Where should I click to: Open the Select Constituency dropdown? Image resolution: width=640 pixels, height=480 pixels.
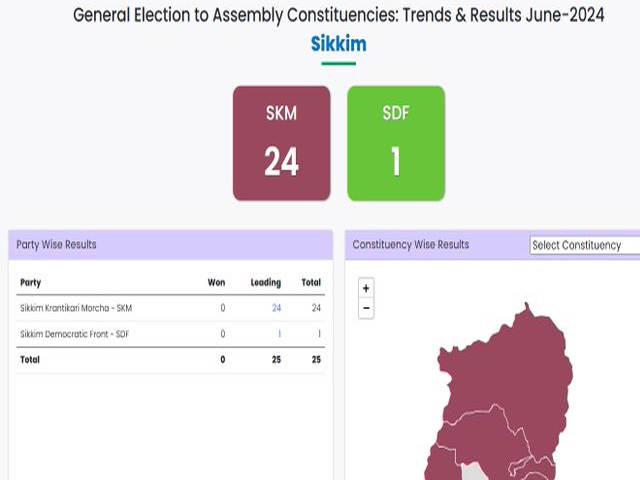pos(584,245)
